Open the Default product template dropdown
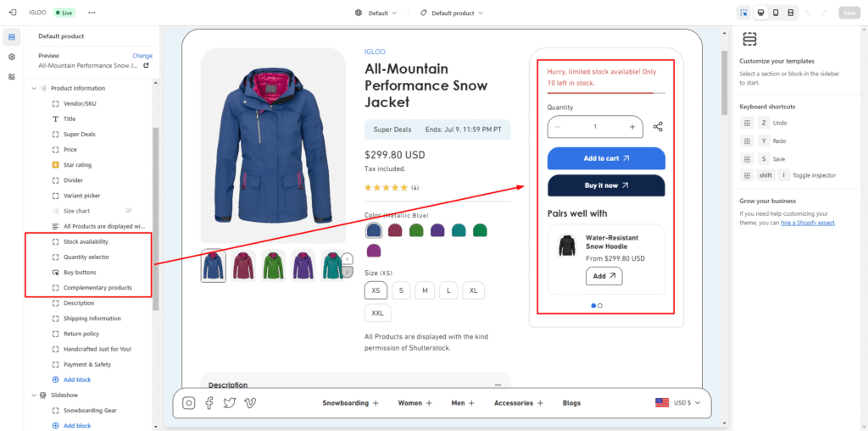Image resolution: width=868 pixels, height=431 pixels. pyautogui.click(x=452, y=13)
